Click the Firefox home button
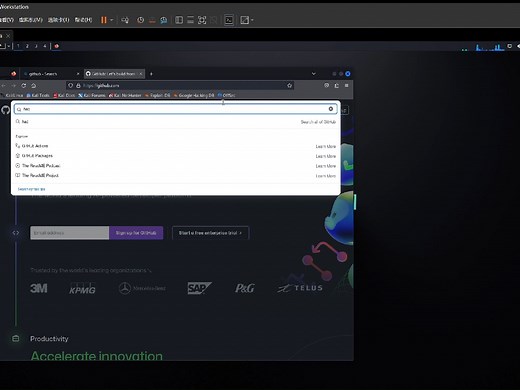Image resolution: width=520 pixels, height=390 pixels. pyautogui.click(x=33, y=86)
